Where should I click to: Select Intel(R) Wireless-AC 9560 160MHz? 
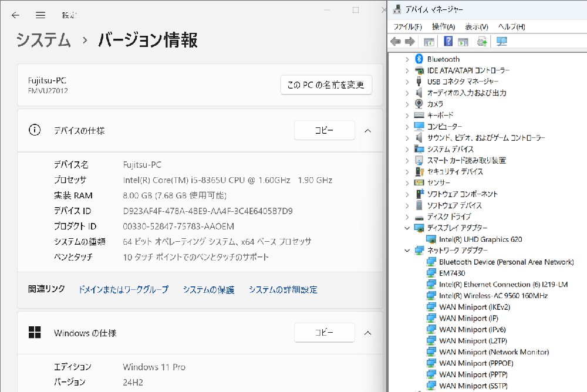(x=493, y=295)
